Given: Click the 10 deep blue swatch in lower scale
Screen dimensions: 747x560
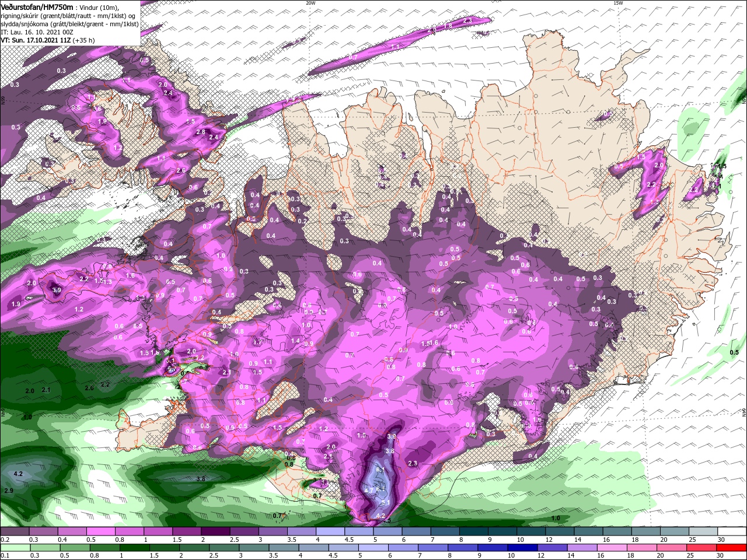Looking at the screenshot, I should coord(521,548).
